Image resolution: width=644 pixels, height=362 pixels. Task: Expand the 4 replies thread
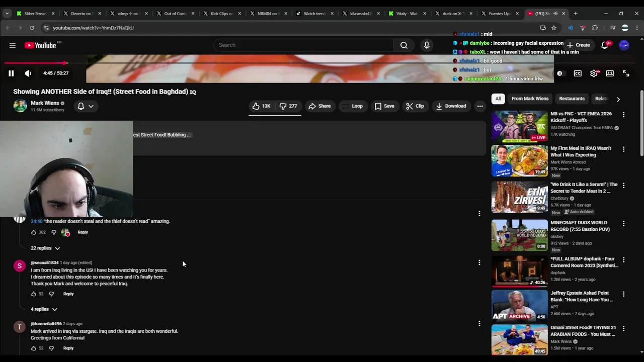(x=44, y=309)
